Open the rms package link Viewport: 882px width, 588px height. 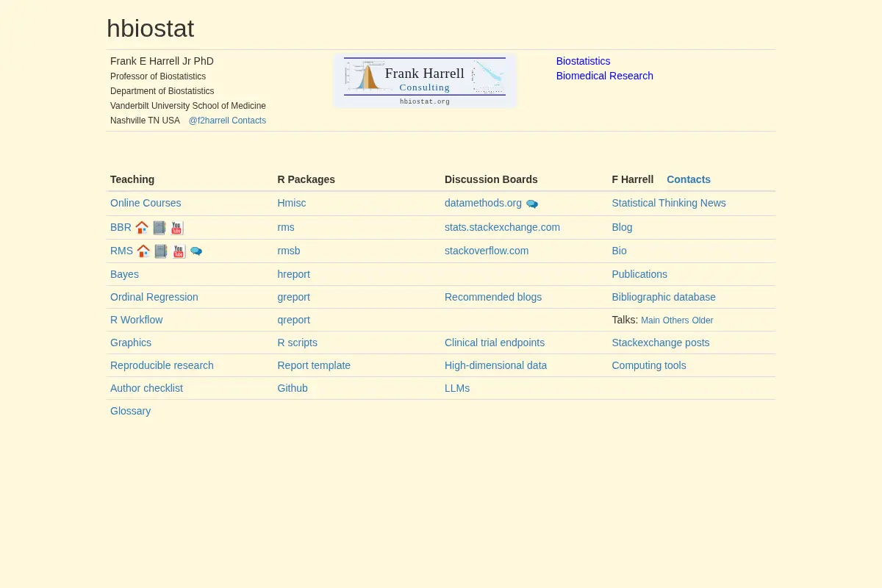pyautogui.click(x=286, y=227)
